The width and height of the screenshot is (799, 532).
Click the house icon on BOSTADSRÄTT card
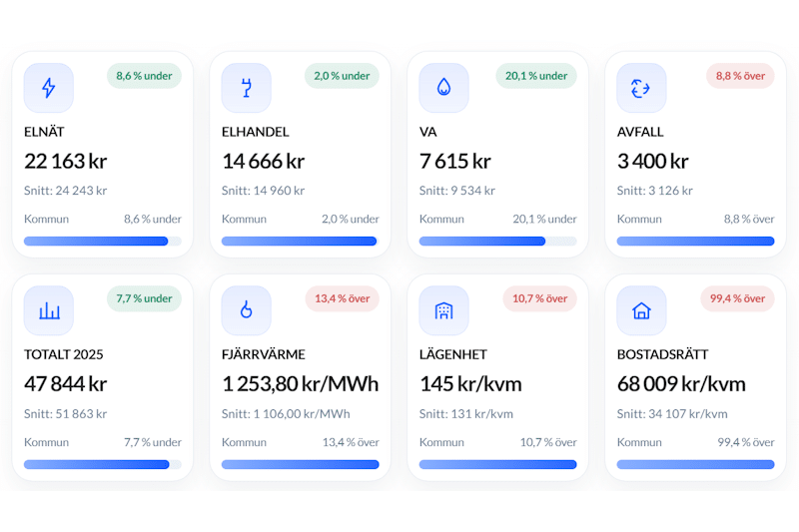click(641, 310)
